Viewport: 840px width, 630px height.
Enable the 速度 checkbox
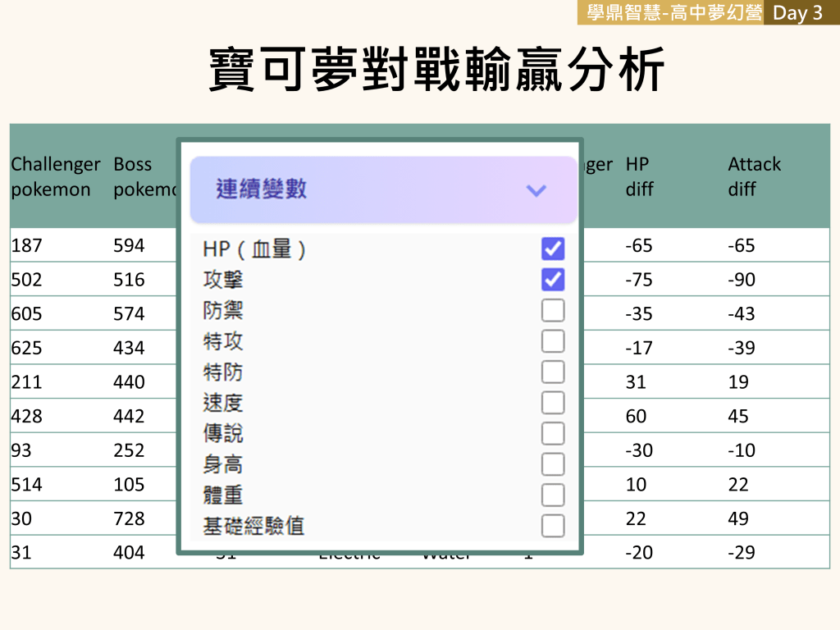pyautogui.click(x=553, y=403)
